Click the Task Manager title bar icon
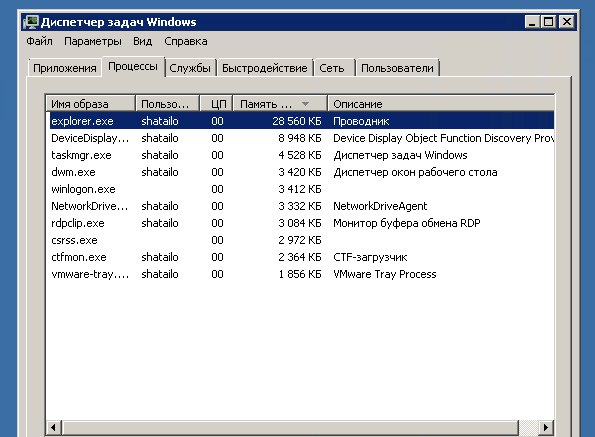 point(31,22)
